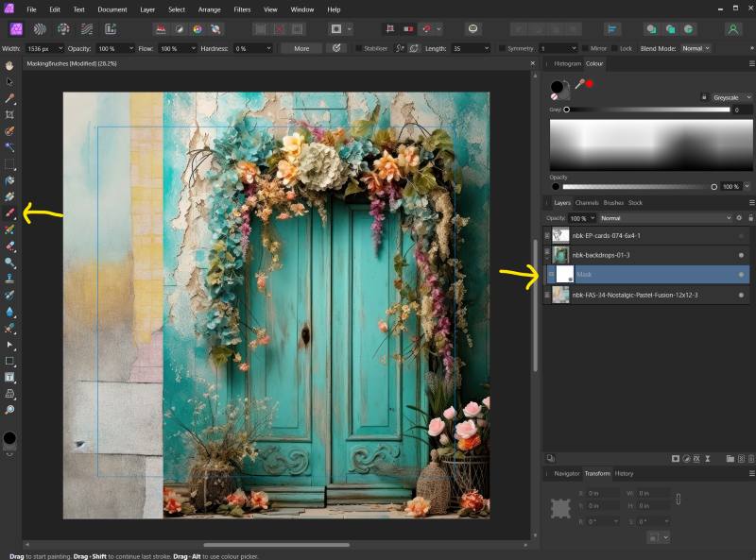
Task: Select the Blur droplet tool
Action: (x=9, y=312)
